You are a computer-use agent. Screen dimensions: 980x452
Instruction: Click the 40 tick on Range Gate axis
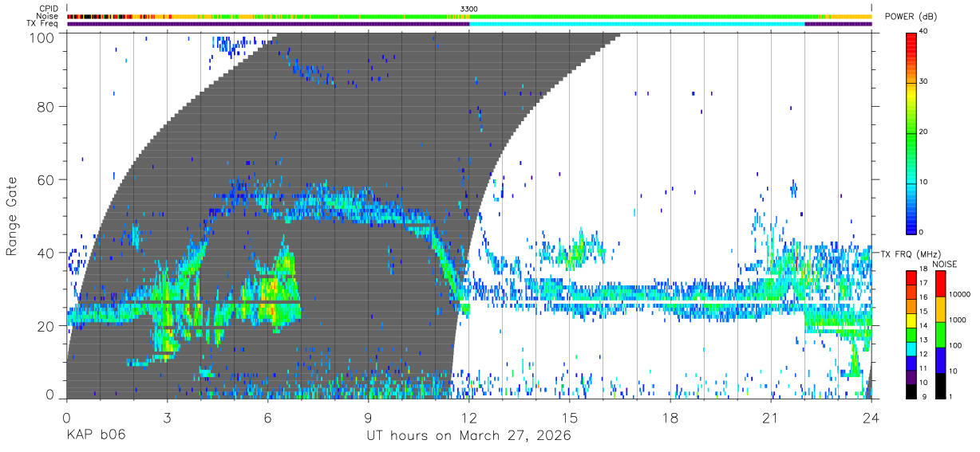(45, 253)
